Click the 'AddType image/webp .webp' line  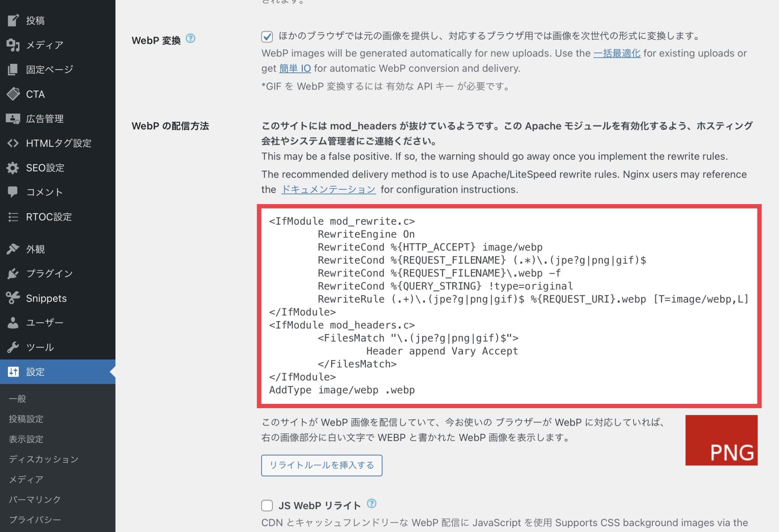point(342,390)
